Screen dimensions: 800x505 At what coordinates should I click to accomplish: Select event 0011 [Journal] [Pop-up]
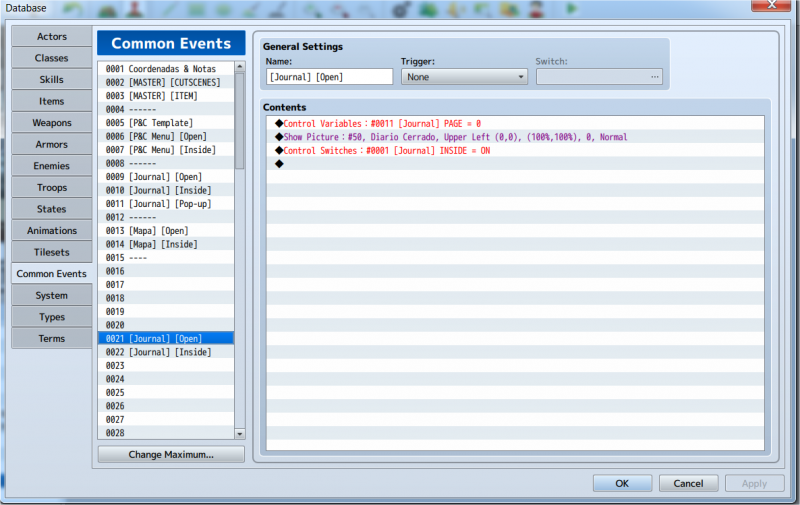pos(166,204)
